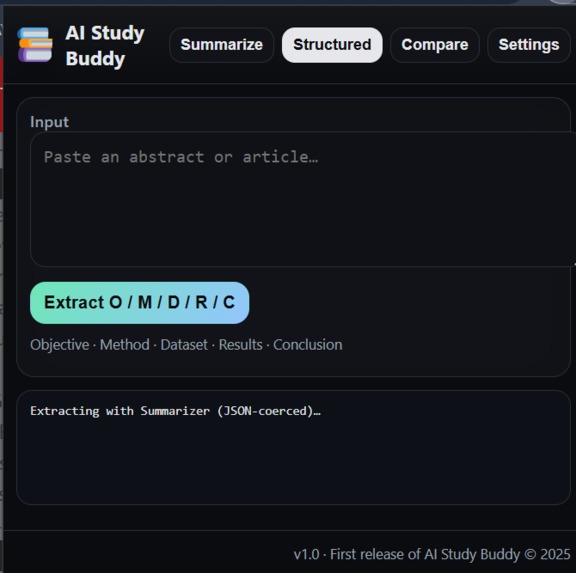Open the Compare tab
The image size is (576, 573).
pos(435,45)
